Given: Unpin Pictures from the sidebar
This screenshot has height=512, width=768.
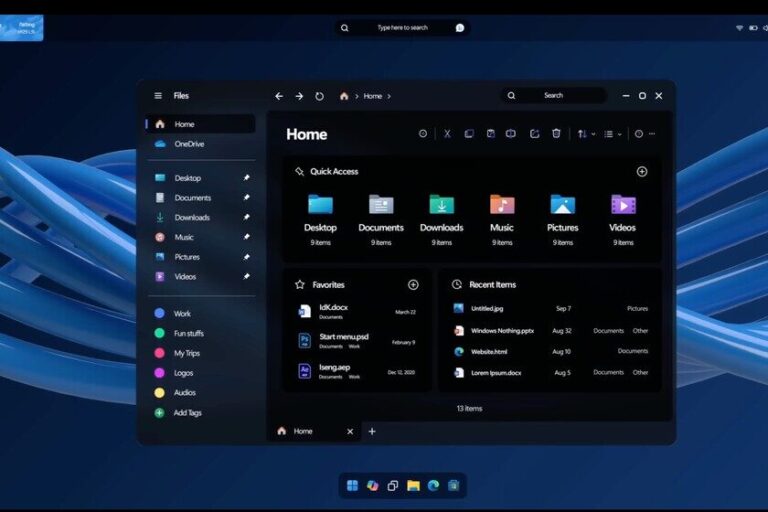Looking at the screenshot, I should tap(246, 257).
